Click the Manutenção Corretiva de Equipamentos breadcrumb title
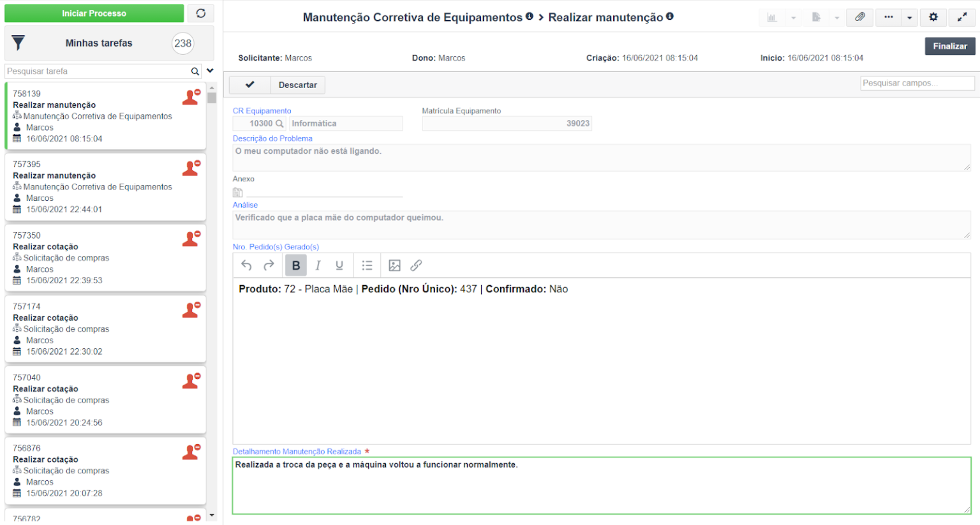 click(412, 17)
